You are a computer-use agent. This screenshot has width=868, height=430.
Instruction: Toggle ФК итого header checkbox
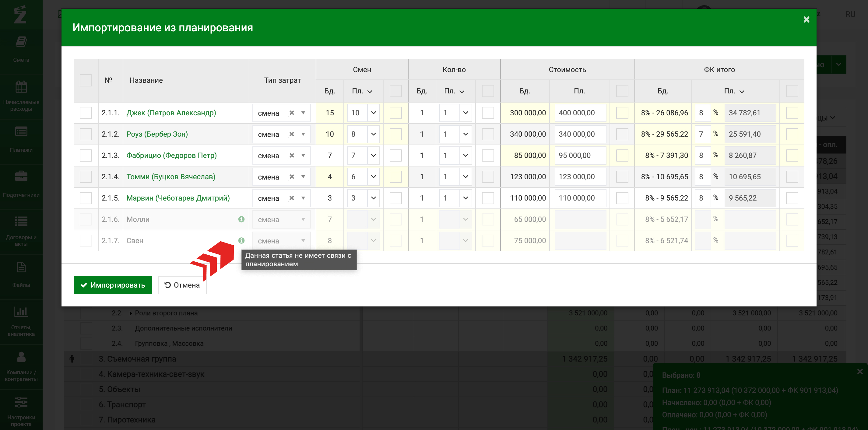(x=792, y=91)
